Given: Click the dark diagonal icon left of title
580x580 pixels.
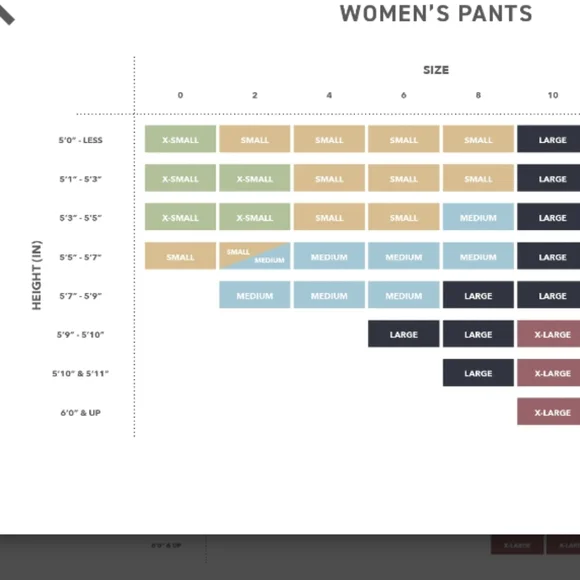Looking at the screenshot, I should click(7, 14).
